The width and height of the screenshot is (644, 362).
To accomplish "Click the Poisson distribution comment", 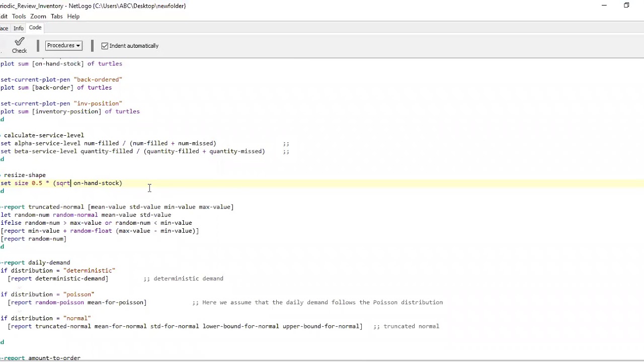I will pos(317,303).
